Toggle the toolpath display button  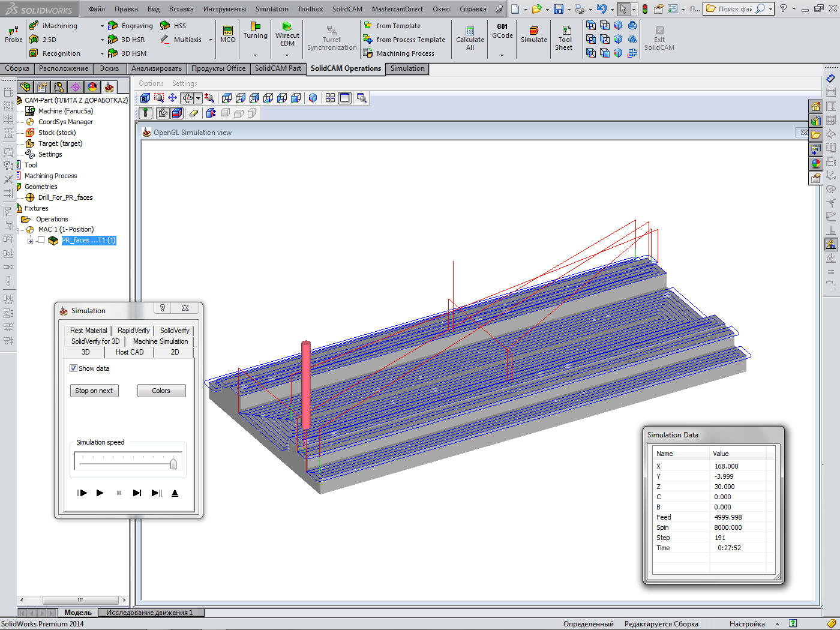pyautogui.click(x=163, y=113)
